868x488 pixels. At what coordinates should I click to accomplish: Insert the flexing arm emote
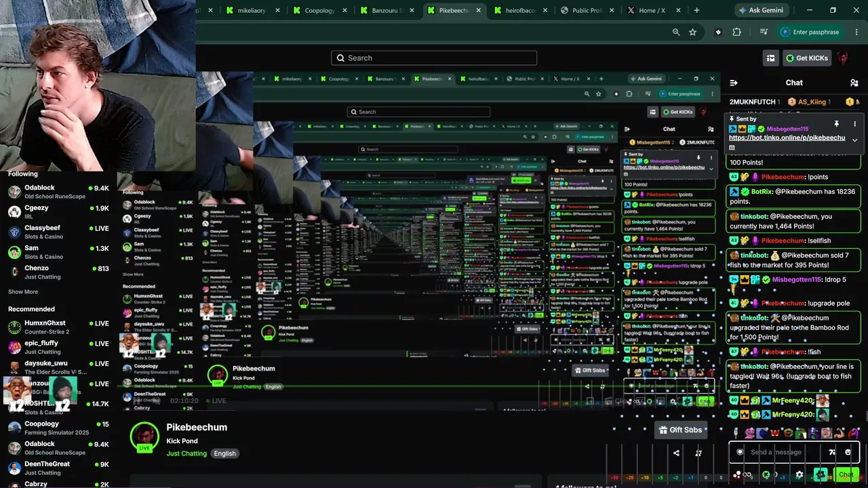[x=841, y=432]
